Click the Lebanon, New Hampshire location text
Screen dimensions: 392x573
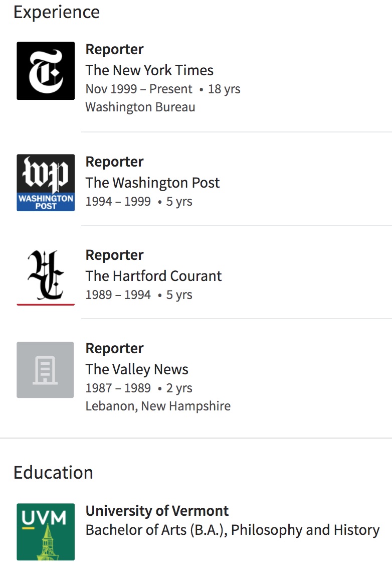(158, 406)
